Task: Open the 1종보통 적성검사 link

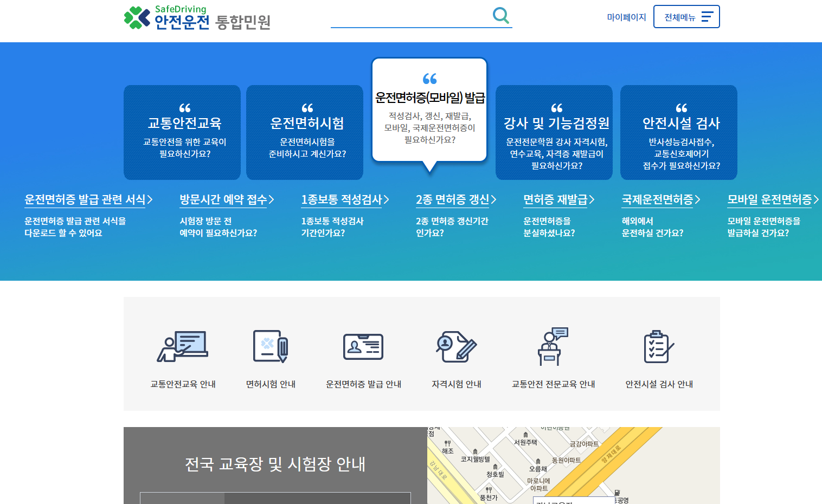Action: 343,199
